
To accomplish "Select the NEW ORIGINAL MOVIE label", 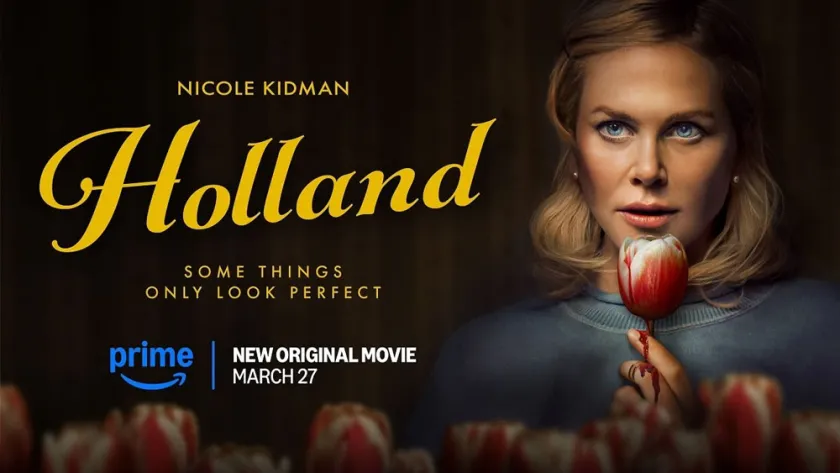I will 324,355.
